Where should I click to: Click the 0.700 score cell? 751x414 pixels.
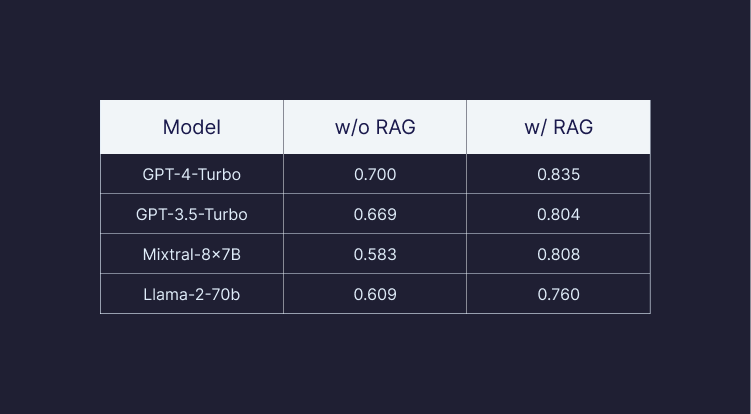[375, 174]
